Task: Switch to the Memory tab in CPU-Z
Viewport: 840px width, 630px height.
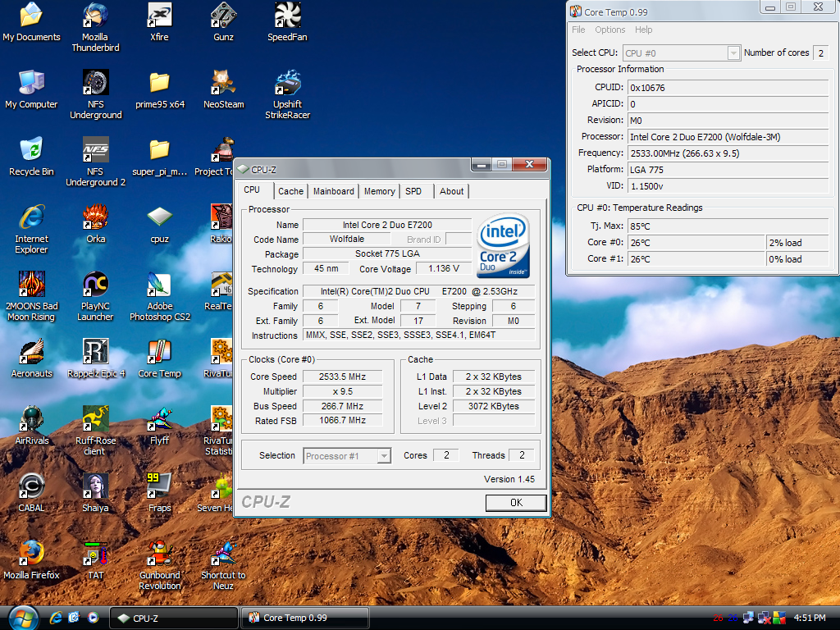Action: click(x=379, y=191)
